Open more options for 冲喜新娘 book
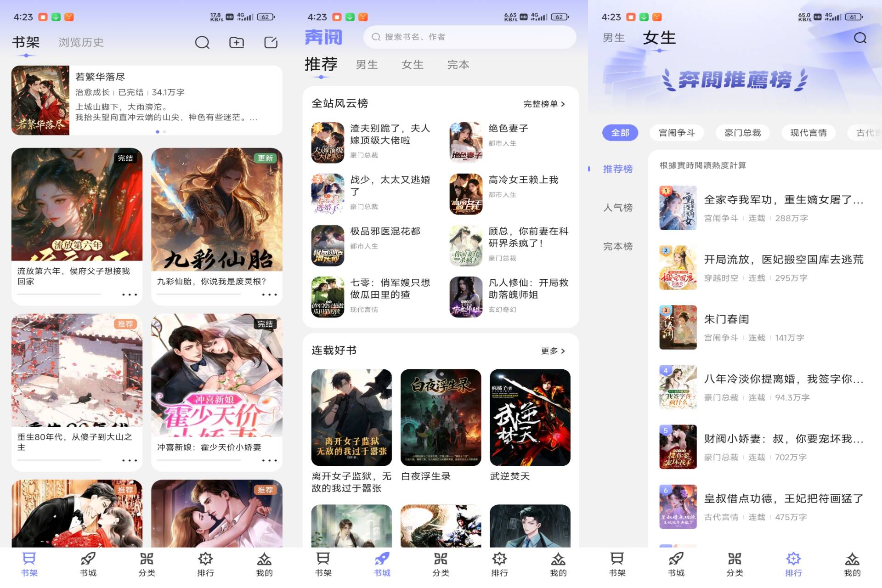Screen dimensions: 882x588 pyautogui.click(x=269, y=460)
